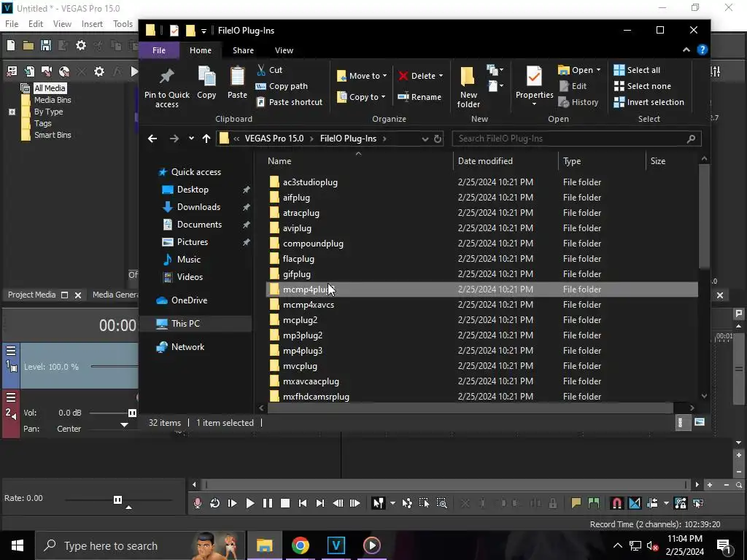Open the Share ribbon tab

pos(243,50)
